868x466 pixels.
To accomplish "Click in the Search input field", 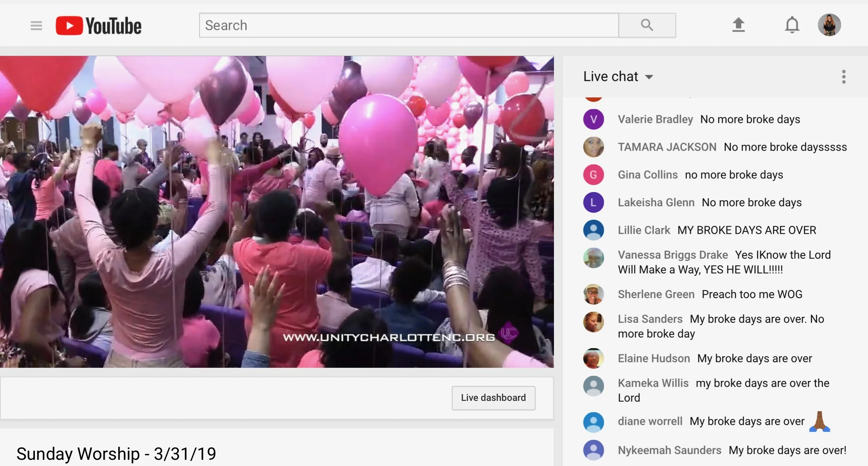I will coord(409,25).
